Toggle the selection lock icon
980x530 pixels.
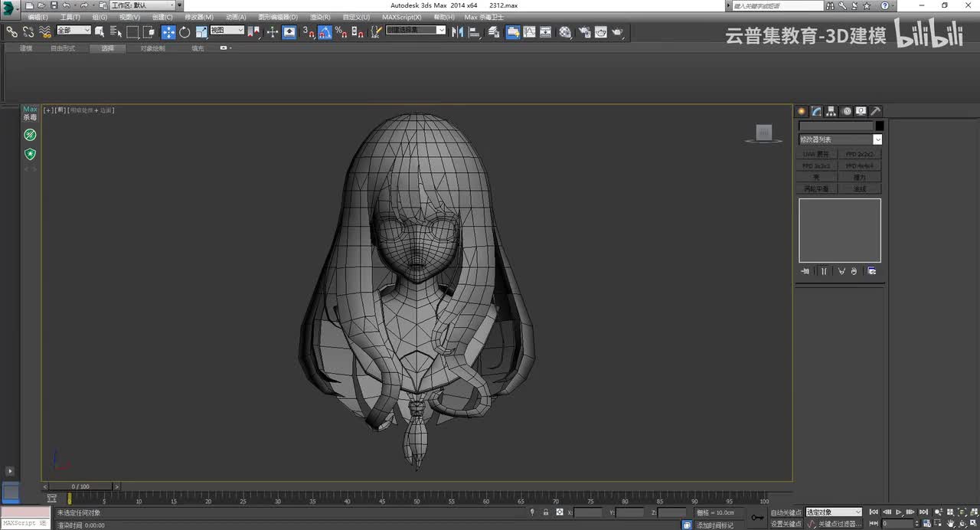545,512
